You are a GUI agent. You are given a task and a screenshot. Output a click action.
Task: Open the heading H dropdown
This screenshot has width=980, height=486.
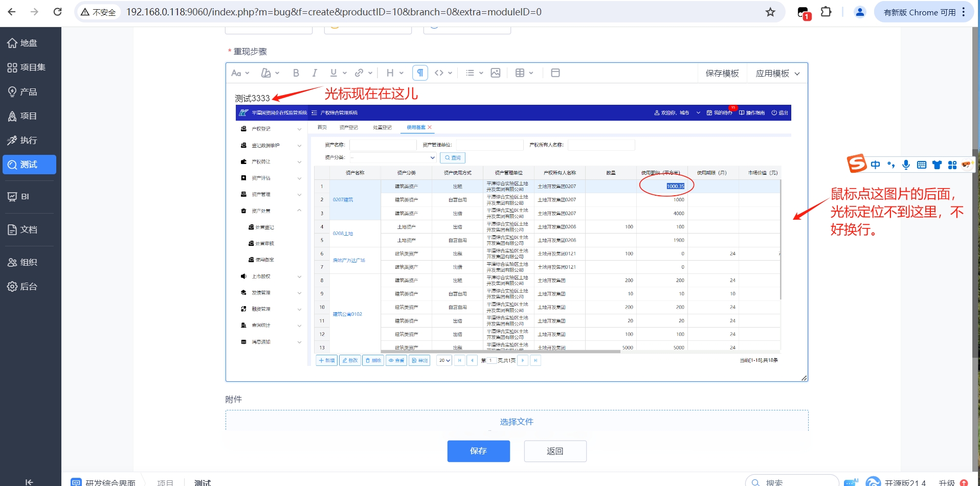point(394,73)
